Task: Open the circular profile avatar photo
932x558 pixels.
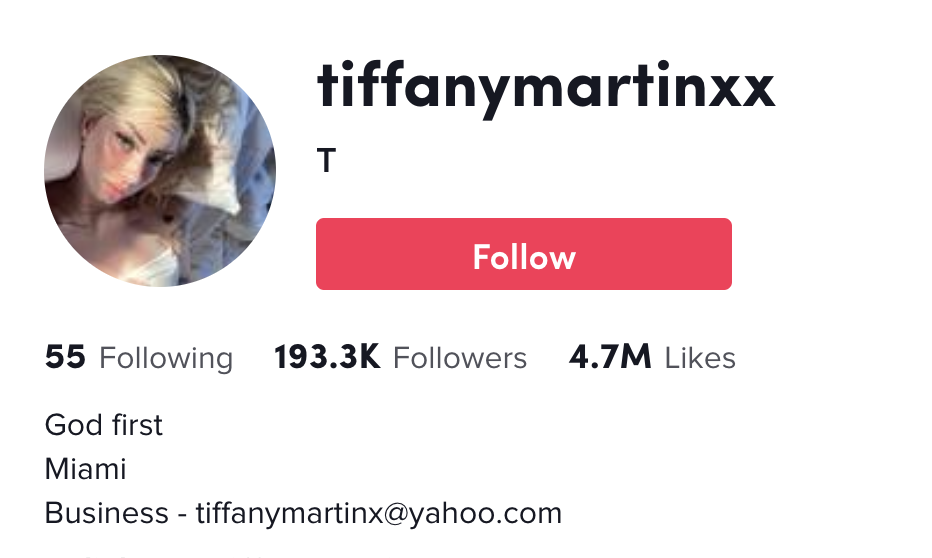Action: click(x=160, y=171)
